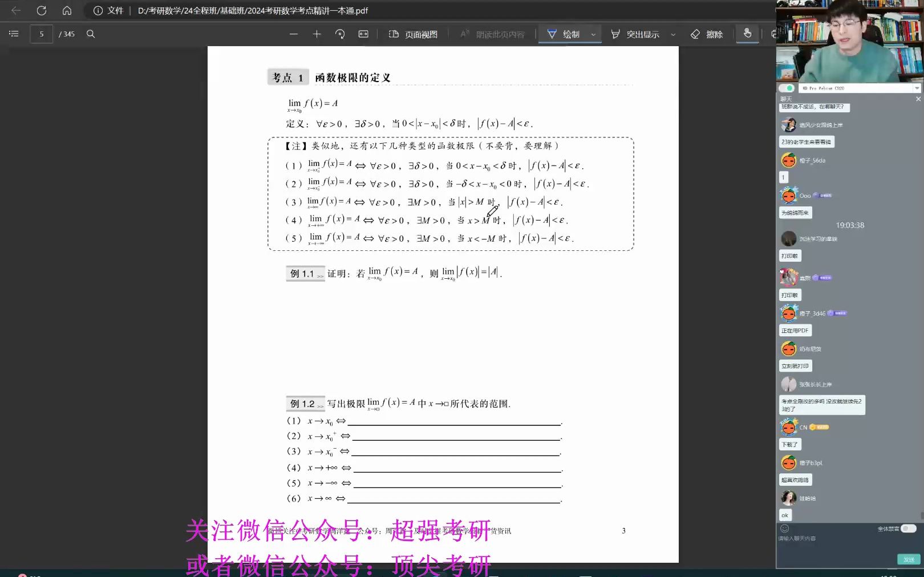The image size is (924, 577).
Task: Close the 聊天 chat panel
Action: (x=918, y=99)
